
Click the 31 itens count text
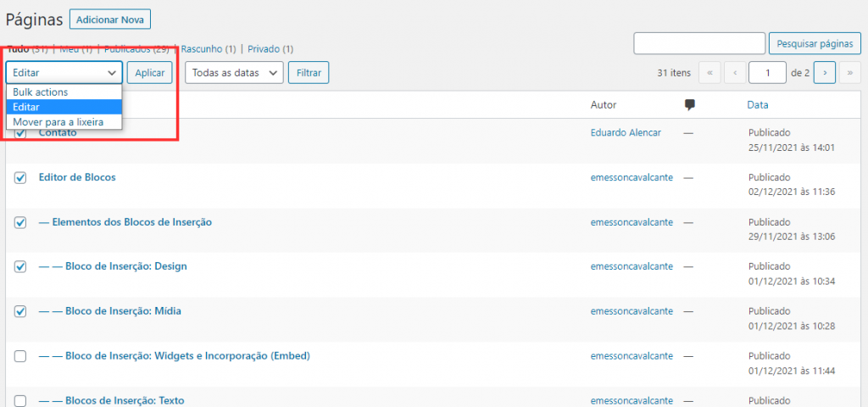tap(674, 73)
